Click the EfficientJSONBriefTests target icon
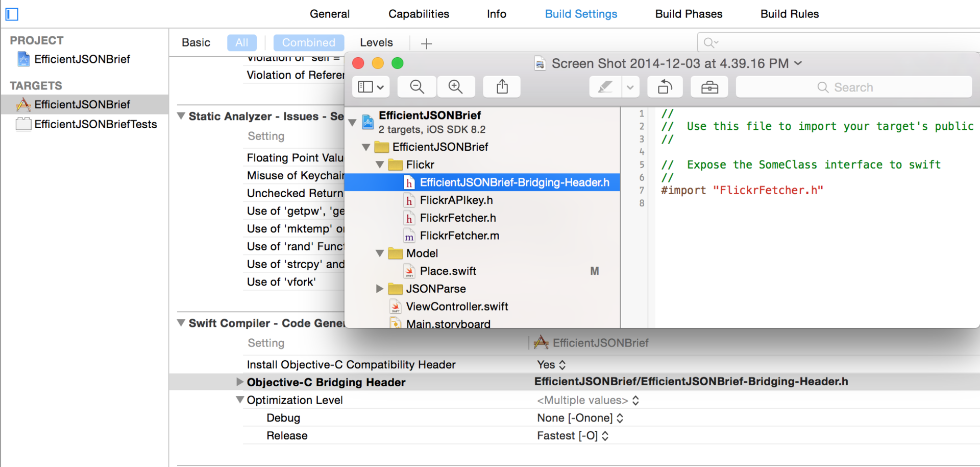This screenshot has width=980, height=467. [23, 124]
